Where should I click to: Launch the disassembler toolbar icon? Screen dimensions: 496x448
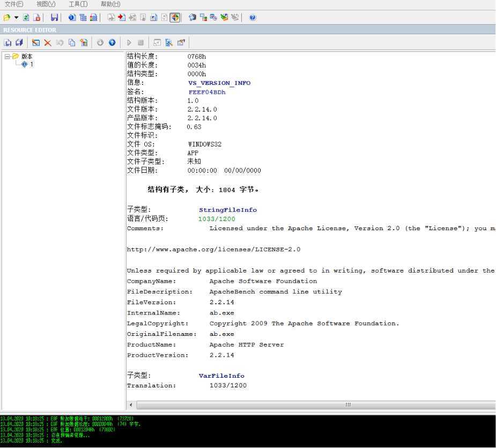tap(193, 17)
